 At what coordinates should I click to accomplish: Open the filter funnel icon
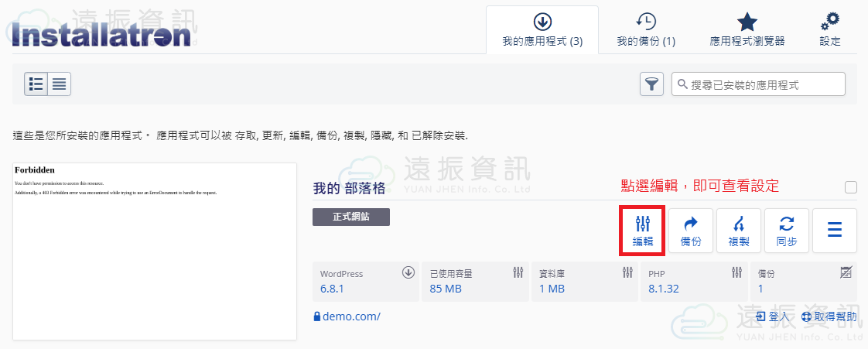point(651,84)
